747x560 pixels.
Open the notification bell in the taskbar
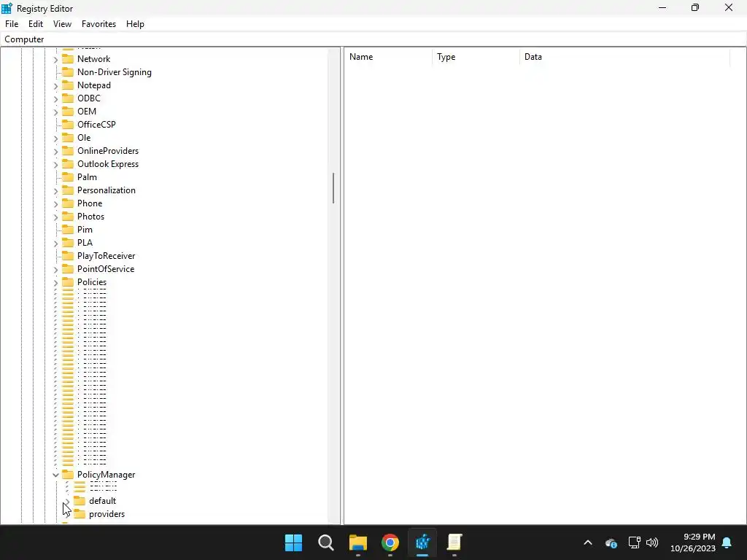[x=727, y=542]
